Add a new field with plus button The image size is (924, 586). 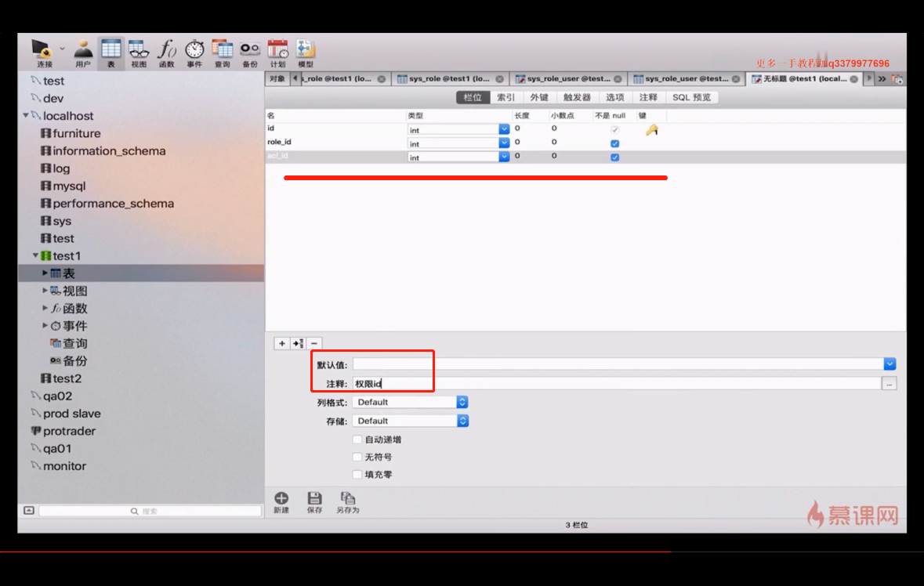281,343
